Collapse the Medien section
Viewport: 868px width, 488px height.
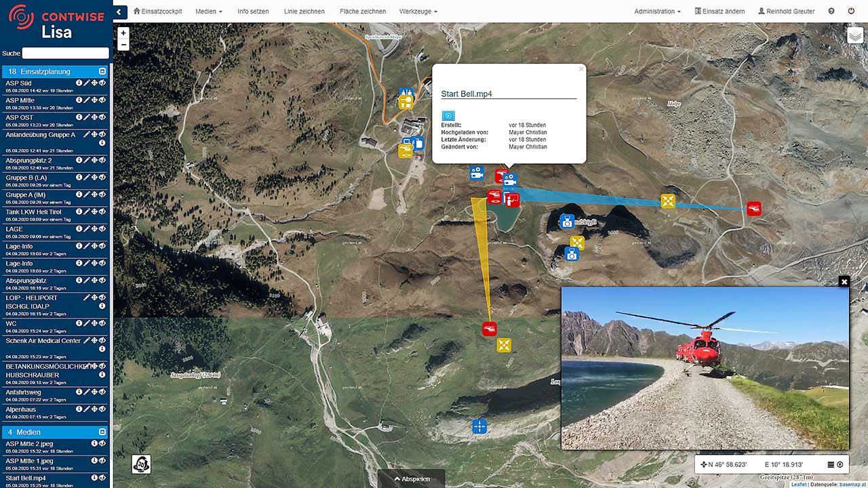pos(102,432)
